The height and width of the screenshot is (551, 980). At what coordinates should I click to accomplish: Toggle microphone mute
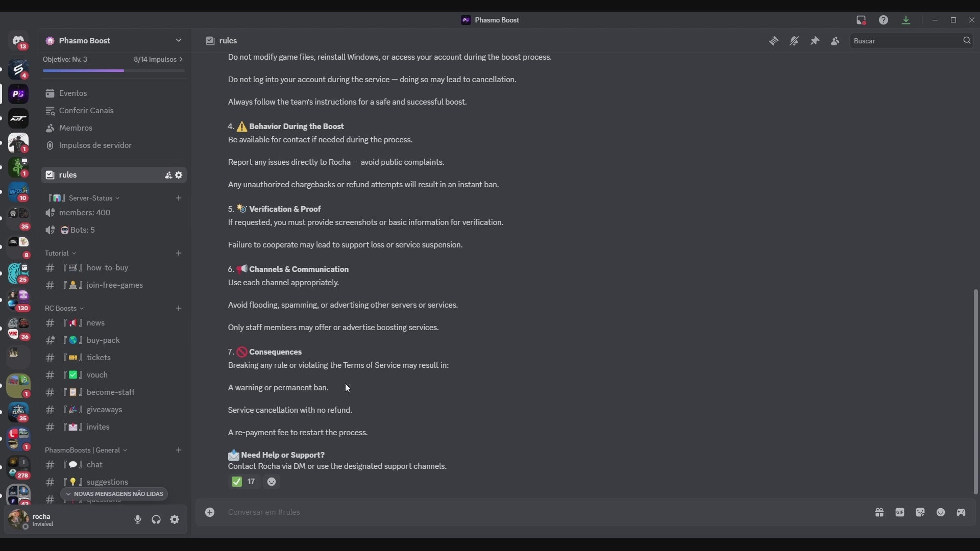[138, 519]
